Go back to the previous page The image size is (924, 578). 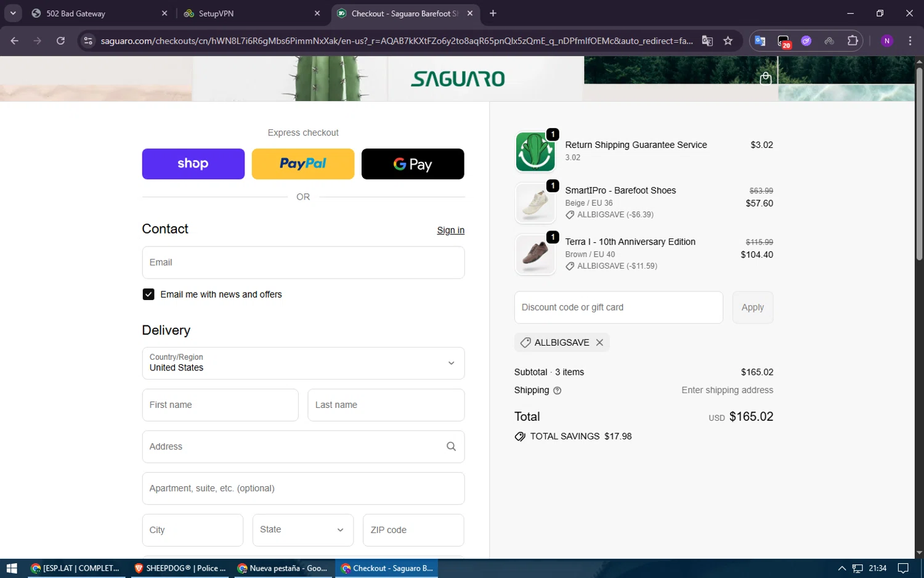tap(15, 41)
